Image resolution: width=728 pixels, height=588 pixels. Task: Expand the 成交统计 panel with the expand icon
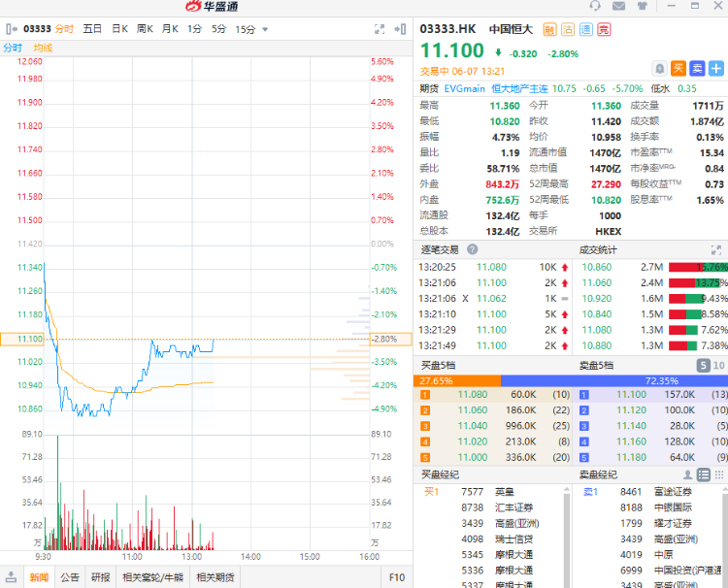point(716,250)
